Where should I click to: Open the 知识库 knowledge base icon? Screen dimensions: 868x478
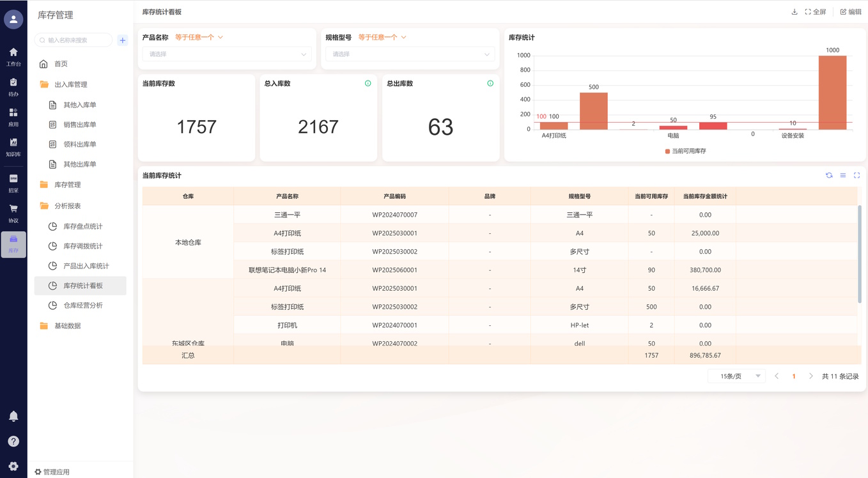pos(13,146)
